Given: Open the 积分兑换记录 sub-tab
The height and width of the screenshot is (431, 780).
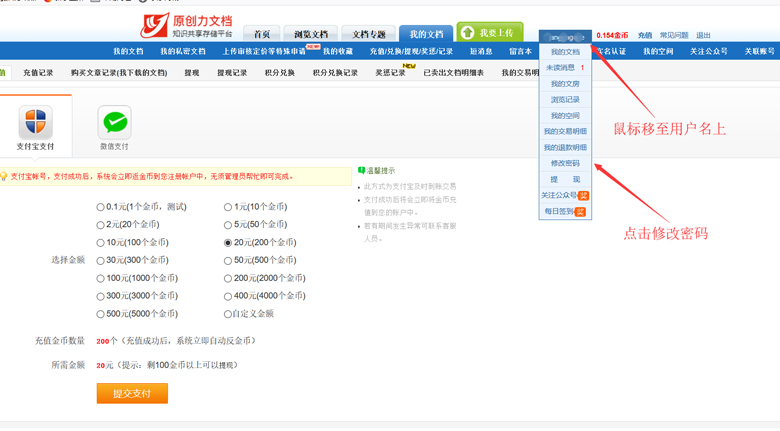Looking at the screenshot, I should 335,73.
